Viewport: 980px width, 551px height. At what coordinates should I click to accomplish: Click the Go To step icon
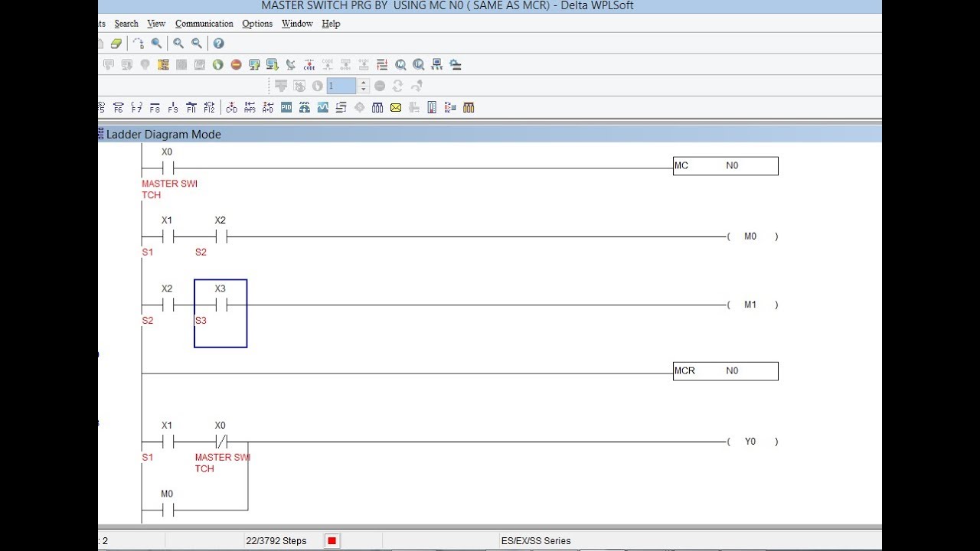tap(139, 44)
